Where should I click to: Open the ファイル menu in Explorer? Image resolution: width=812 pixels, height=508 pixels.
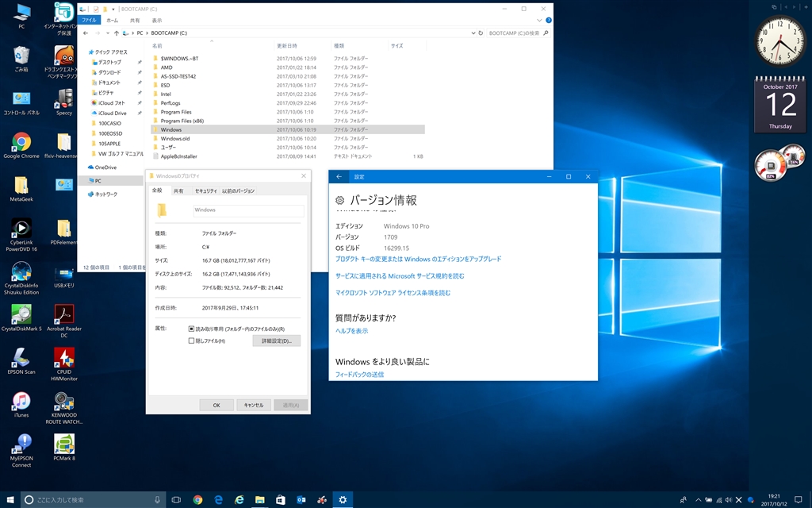click(89, 21)
